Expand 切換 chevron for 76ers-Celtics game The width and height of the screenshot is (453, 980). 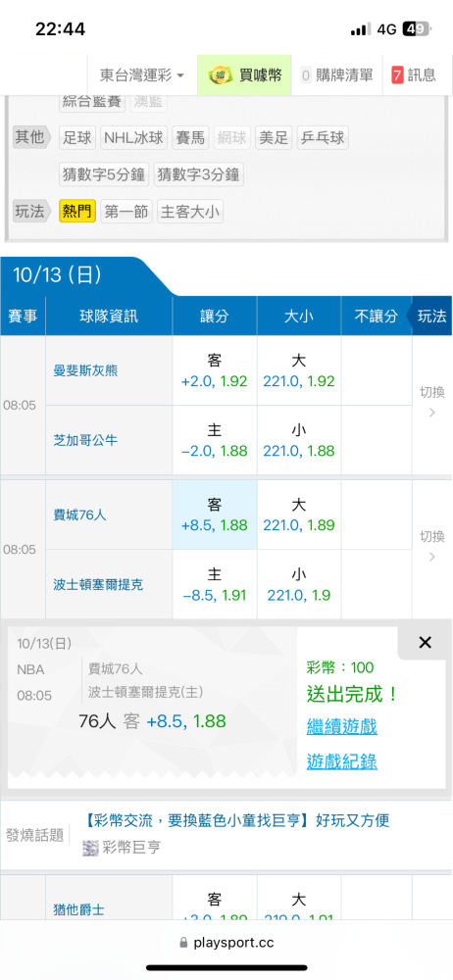(431, 546)
